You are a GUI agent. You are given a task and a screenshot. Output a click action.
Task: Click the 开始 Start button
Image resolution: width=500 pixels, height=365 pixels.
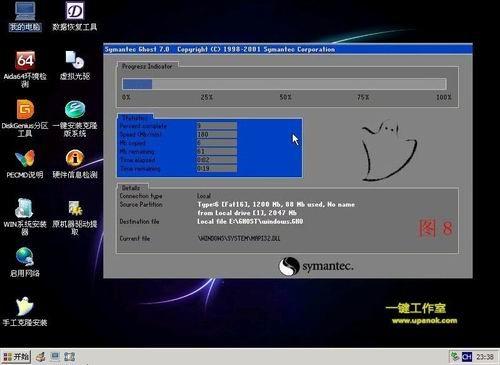click(x=16, y=357)
